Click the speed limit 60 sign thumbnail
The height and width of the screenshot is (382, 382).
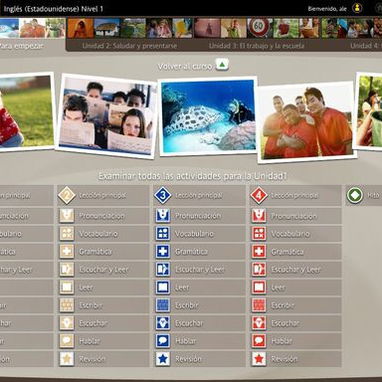(x=260, y=28)
